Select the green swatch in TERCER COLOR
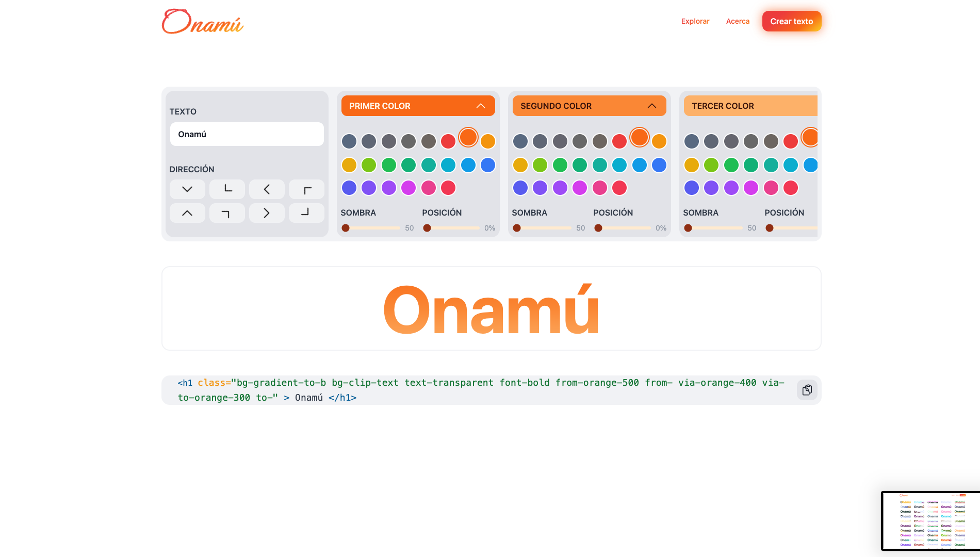 pyautogui.click(x=730, y=165)
